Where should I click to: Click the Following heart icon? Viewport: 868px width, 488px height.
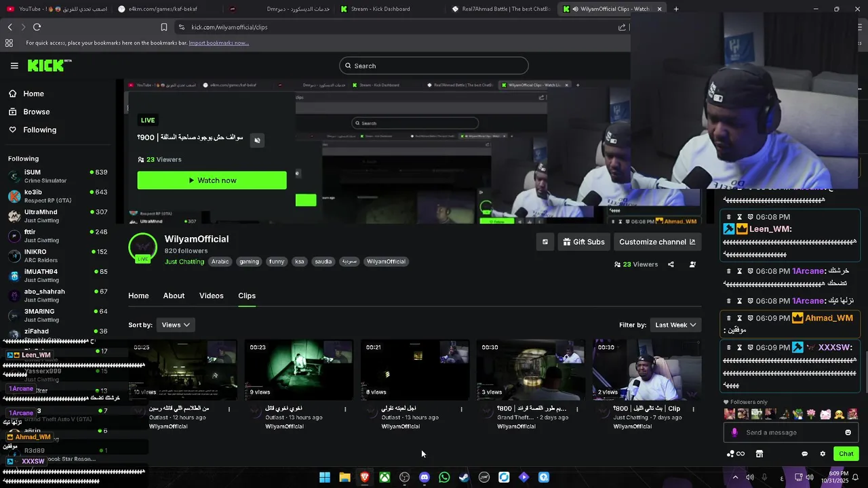tap(13, 129)
